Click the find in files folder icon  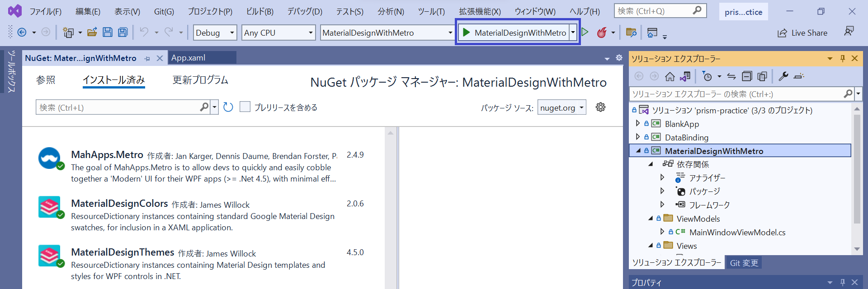pos(631,33)
